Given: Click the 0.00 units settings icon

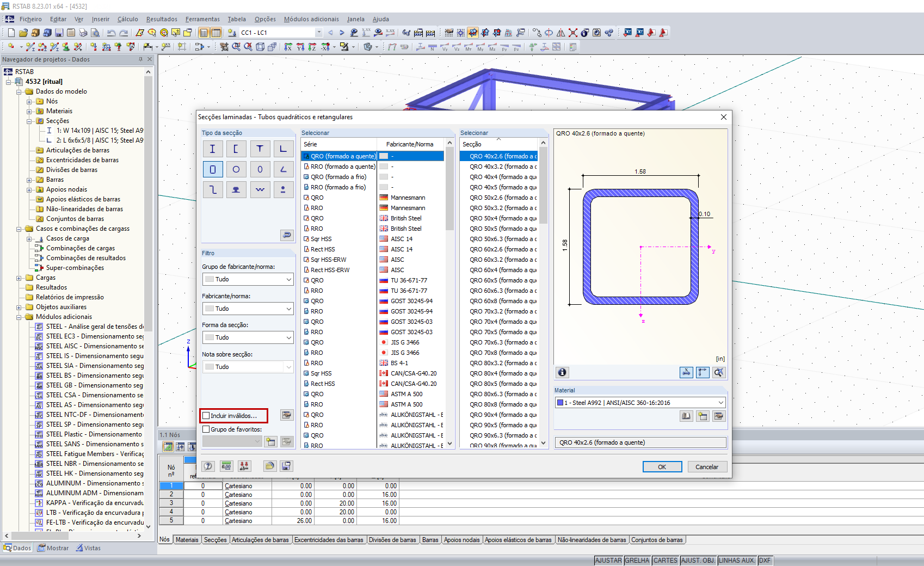Looking at the screenshot, I should point(226,466).
